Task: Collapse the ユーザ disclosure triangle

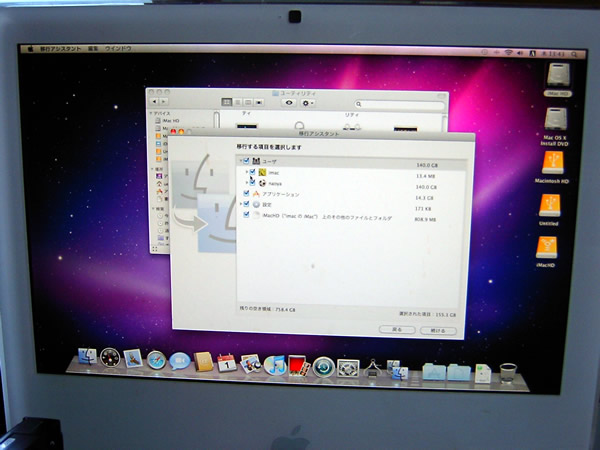Action: [241, 161]
